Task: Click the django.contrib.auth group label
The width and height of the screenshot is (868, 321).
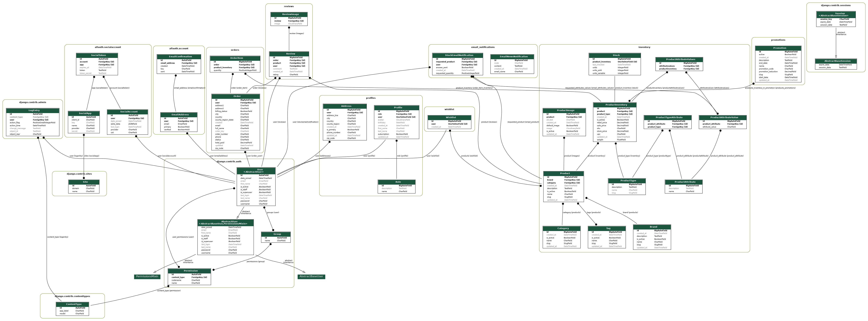Action: (x=229, y=162)
